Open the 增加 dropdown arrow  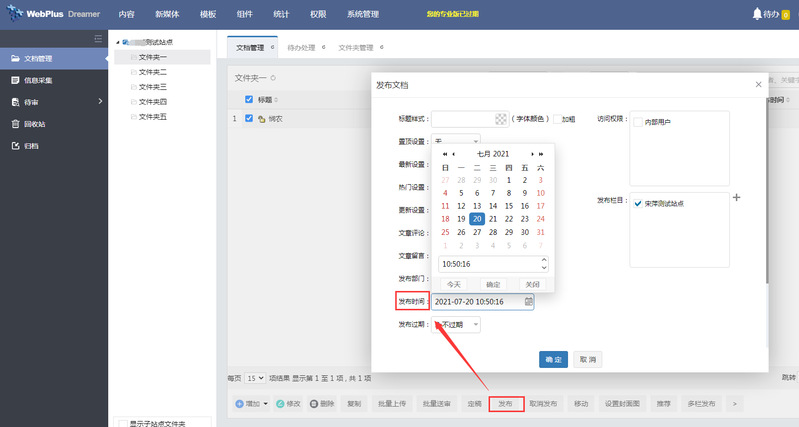tap(265, 404)
